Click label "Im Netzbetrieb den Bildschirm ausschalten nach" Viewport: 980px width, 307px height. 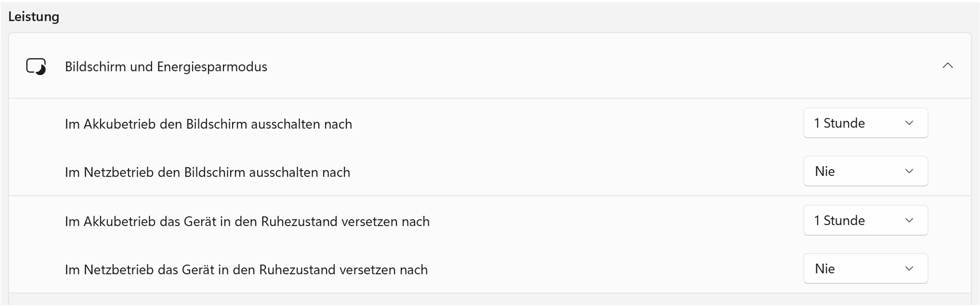click(x=207, y=172)
